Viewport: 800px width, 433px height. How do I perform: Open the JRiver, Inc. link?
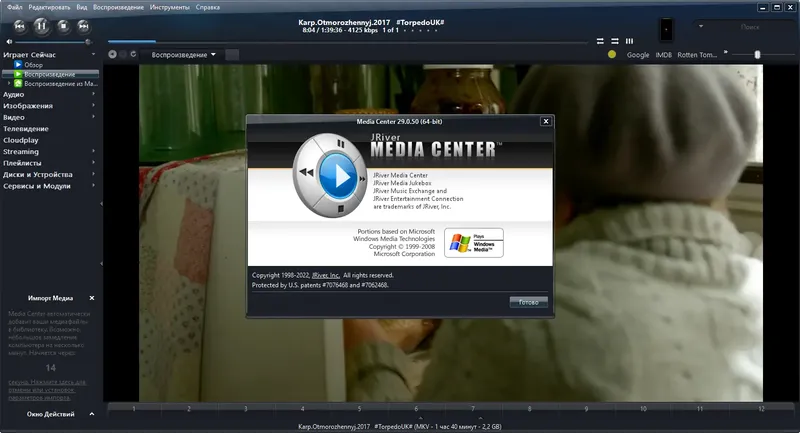326,275
